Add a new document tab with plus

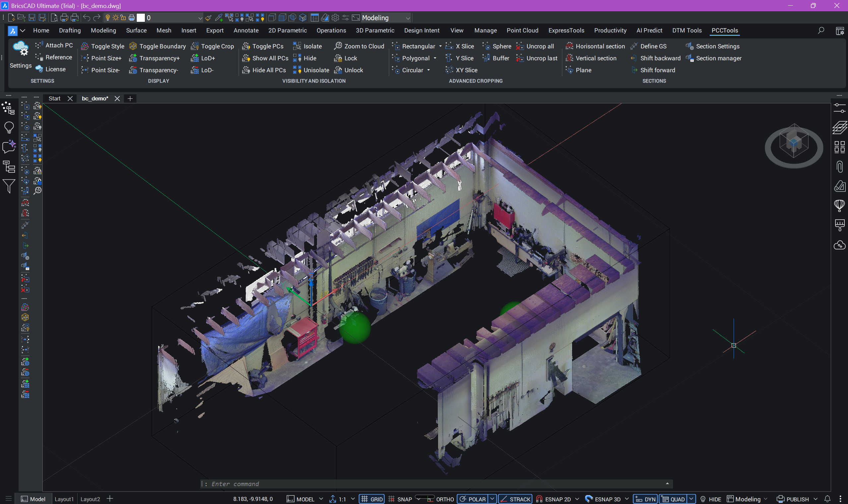click(130, 98)
